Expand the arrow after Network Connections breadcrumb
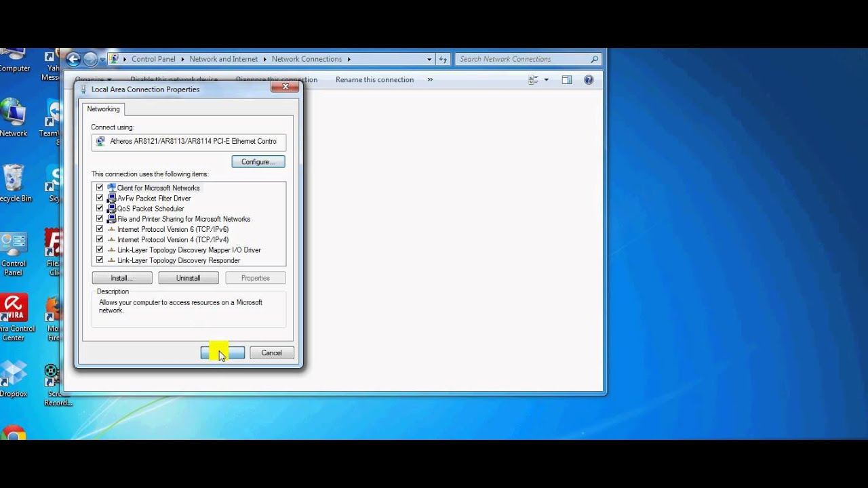868x488 pixels. click(x=349, y=59)
